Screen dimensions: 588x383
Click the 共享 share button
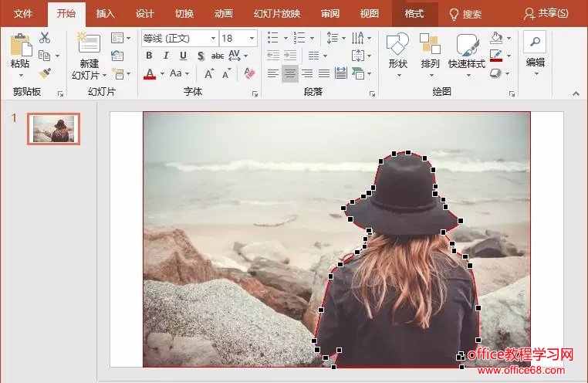tap(546, 14)
